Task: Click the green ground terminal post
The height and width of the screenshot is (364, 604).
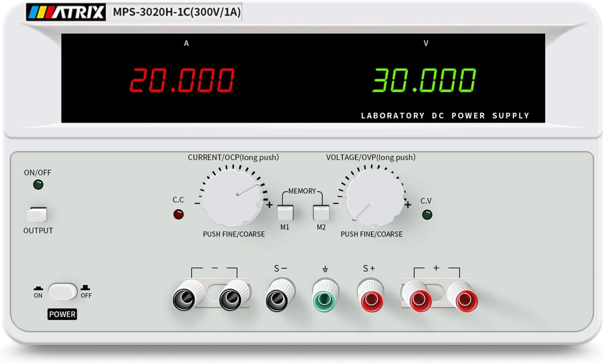Action: pos(325,299)
